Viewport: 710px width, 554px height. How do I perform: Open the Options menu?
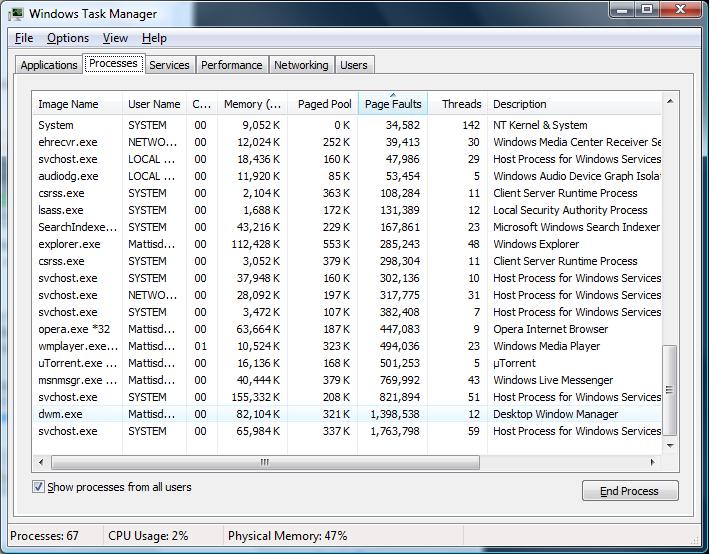click(68, 38)
